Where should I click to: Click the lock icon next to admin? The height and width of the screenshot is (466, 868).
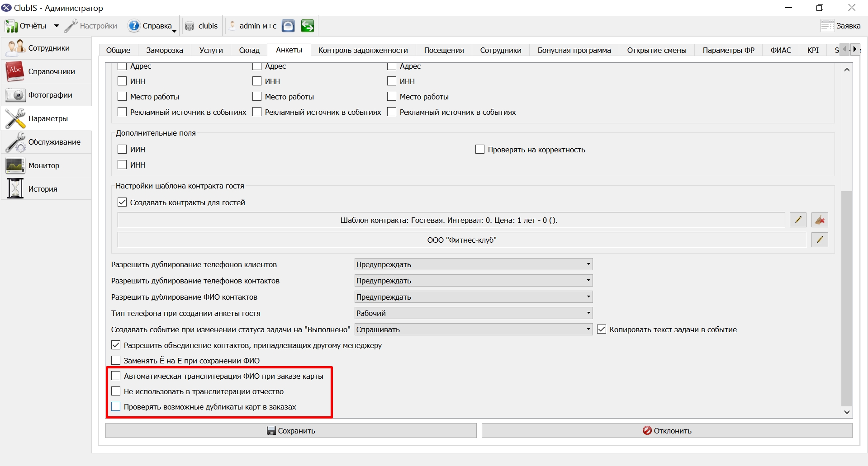tap(288, 26)
